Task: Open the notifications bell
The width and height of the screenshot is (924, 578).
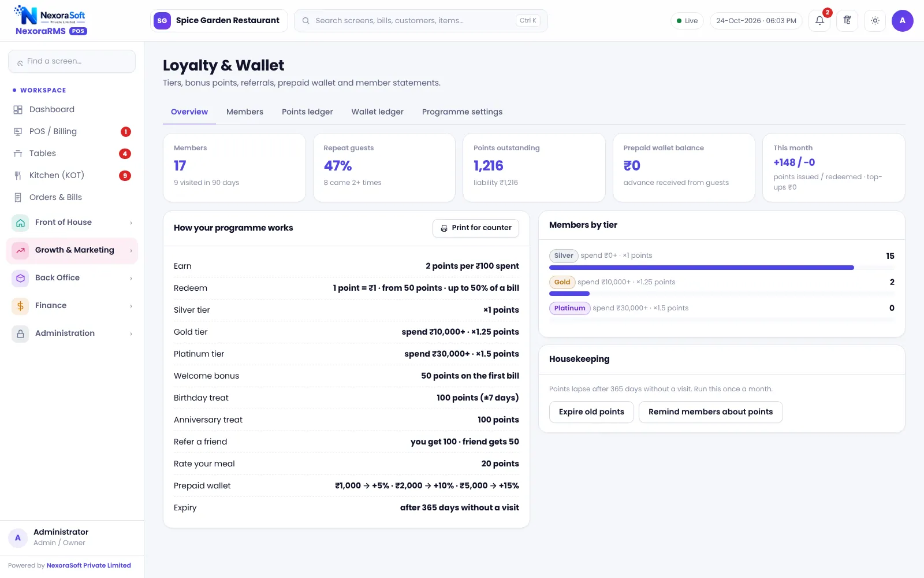Action: pyautogui.click(x=819, y=21)
